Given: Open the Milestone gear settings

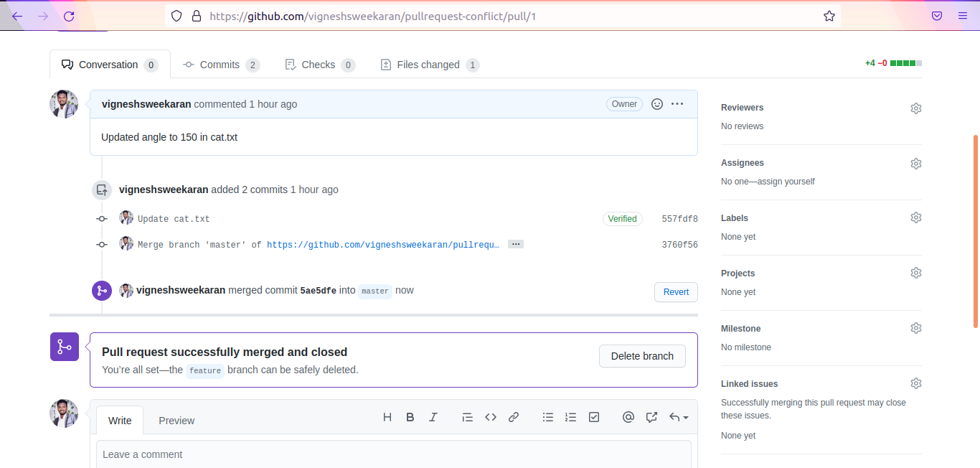Looking at the screenshot, I should pos(916,328).
